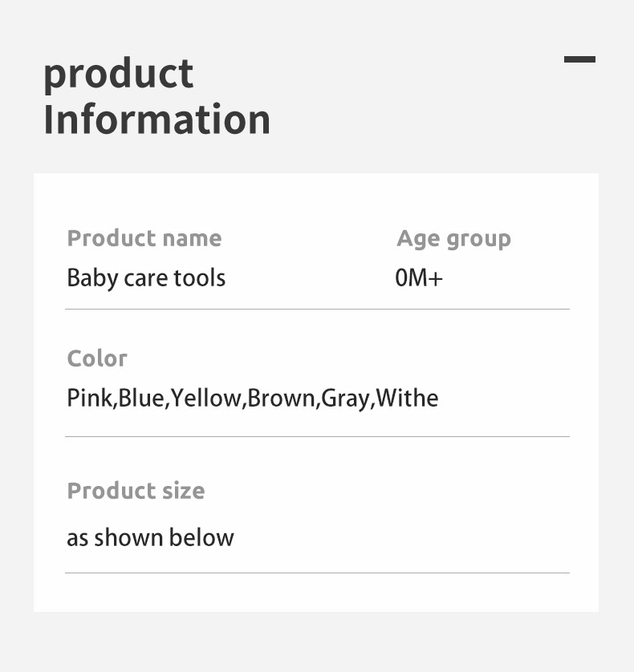Click the word "product" in the heading
This screenshot has height=672, width=634.
click(118, 75)
